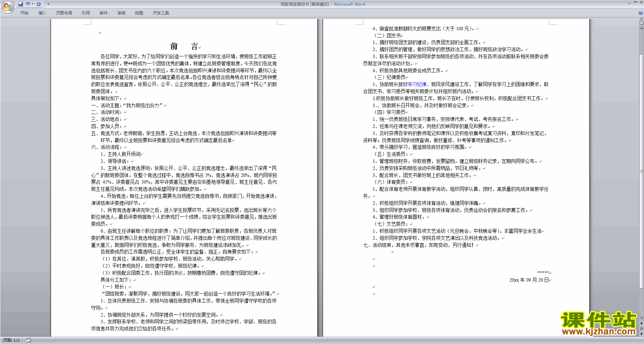The width and height of the screenshot is (644, 344).
Task: Click the Undo arrow icon
Action: [28, 4]
